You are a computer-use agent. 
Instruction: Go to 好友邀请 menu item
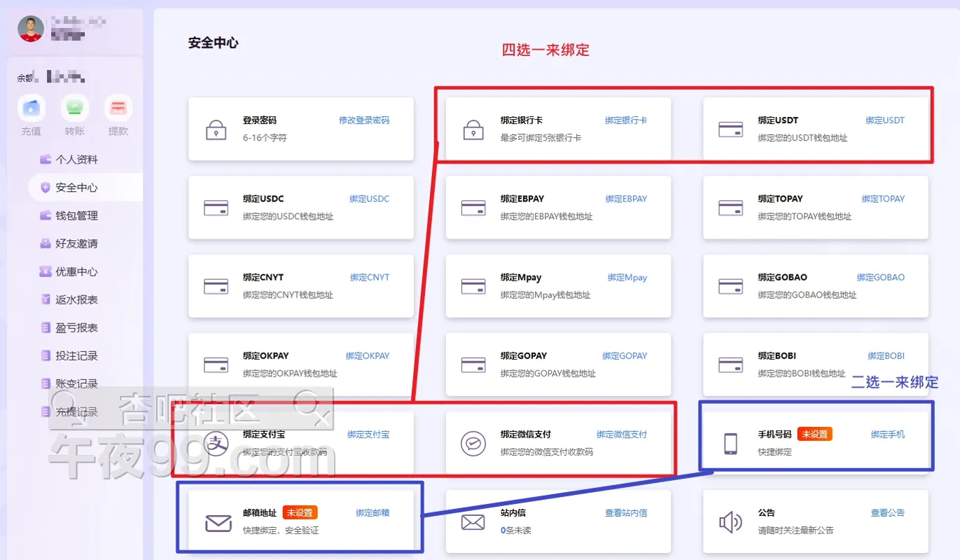(76, 244)
